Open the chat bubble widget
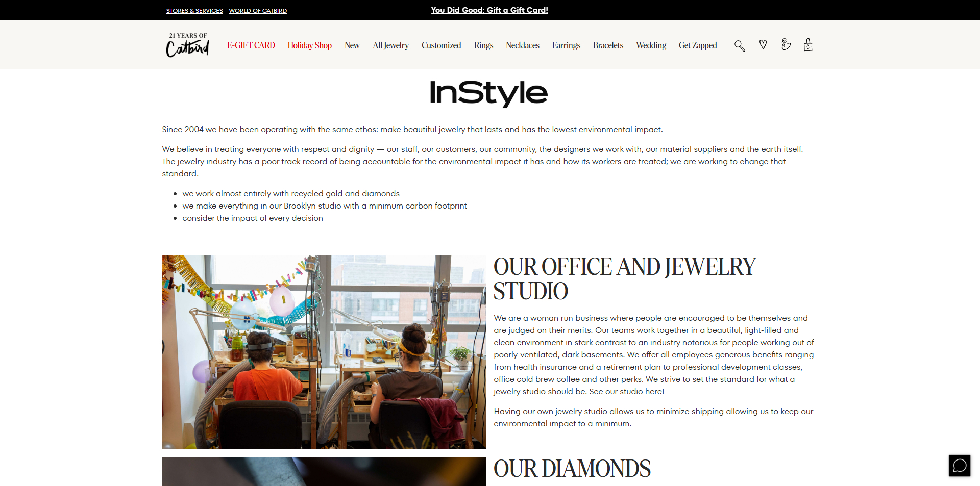Screen dimensions: 980x486 pos(960,466)
